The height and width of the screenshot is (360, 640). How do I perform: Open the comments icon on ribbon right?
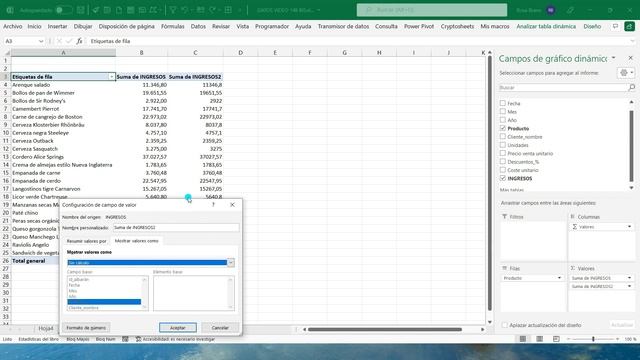click(x=615, y=26)
